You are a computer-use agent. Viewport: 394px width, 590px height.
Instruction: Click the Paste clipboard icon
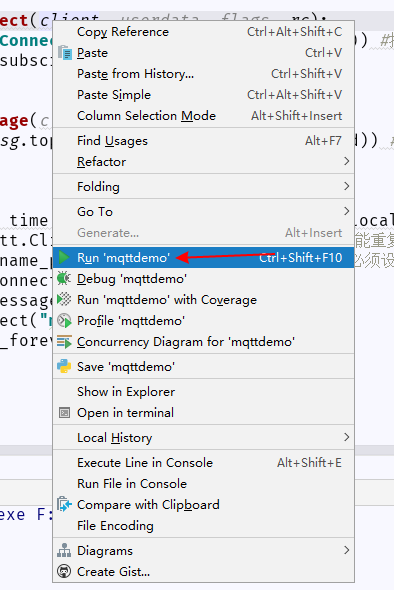65,53
